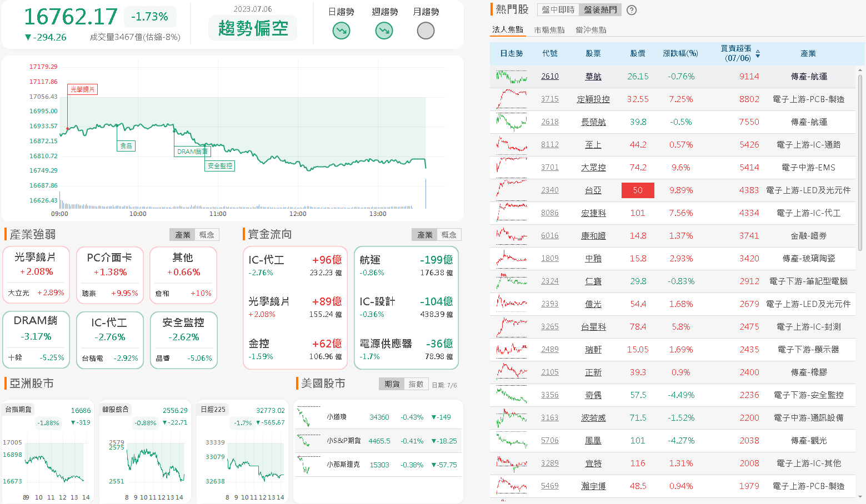Open the 安全監控 industry weakness card

tap(184, 340)
